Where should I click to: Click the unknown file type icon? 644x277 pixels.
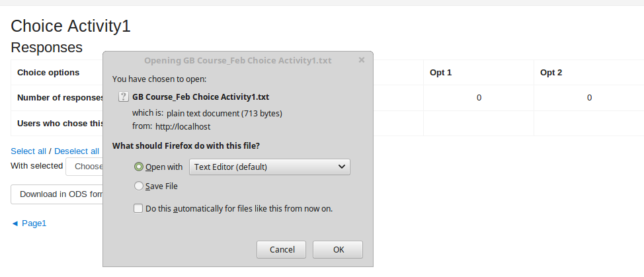[x=123, y=97]
